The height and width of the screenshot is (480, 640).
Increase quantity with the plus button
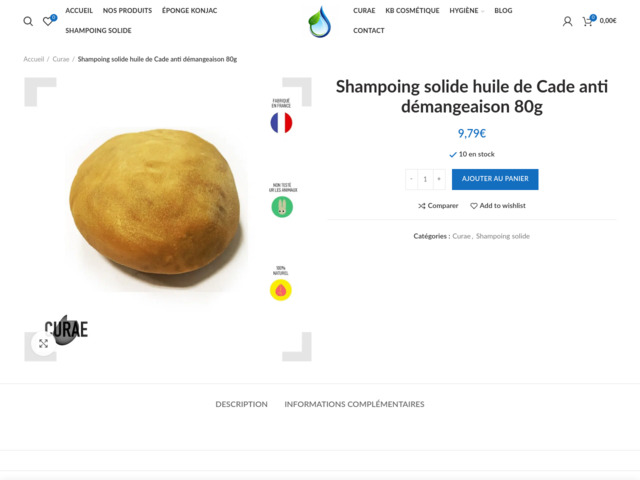439,179
